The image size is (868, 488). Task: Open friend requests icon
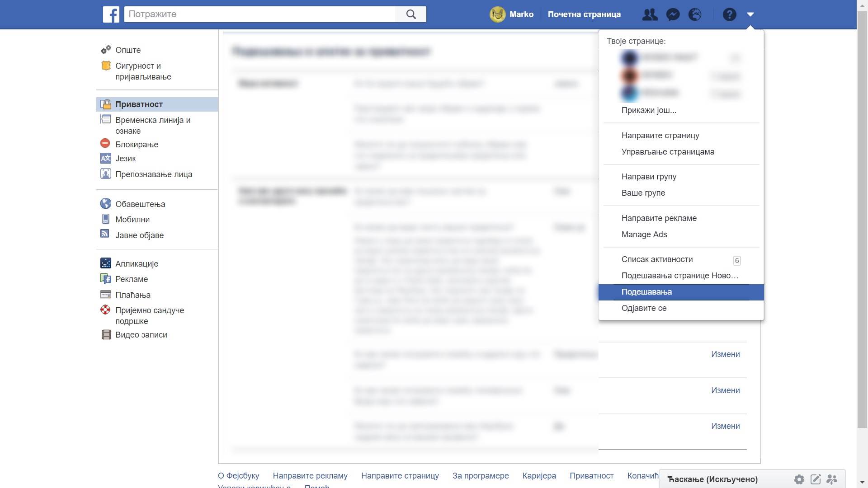[x=650, y=14]
